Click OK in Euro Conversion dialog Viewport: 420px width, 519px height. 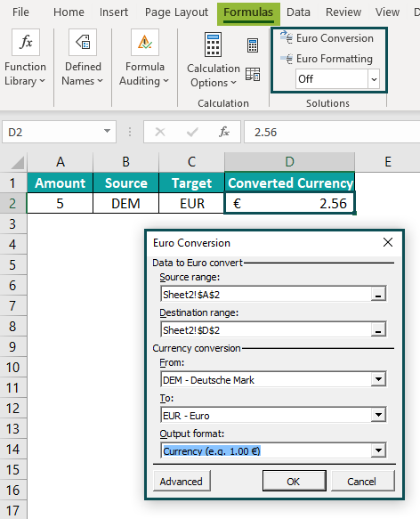pyautogui.click(x=294, y=482)
